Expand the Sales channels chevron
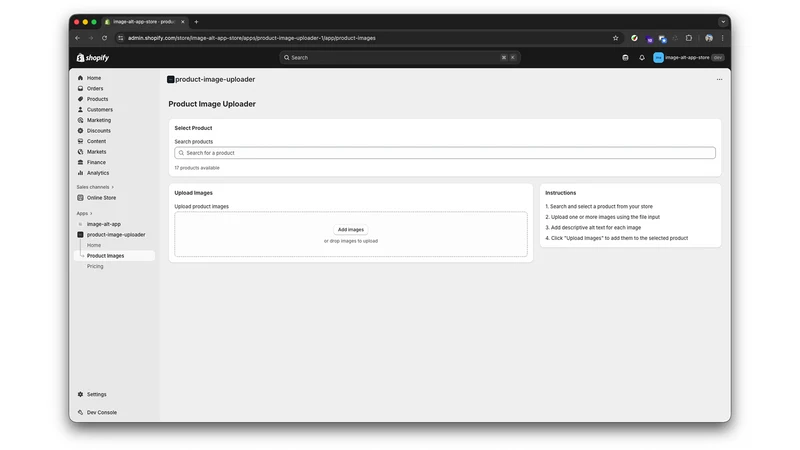 [113, 187]
